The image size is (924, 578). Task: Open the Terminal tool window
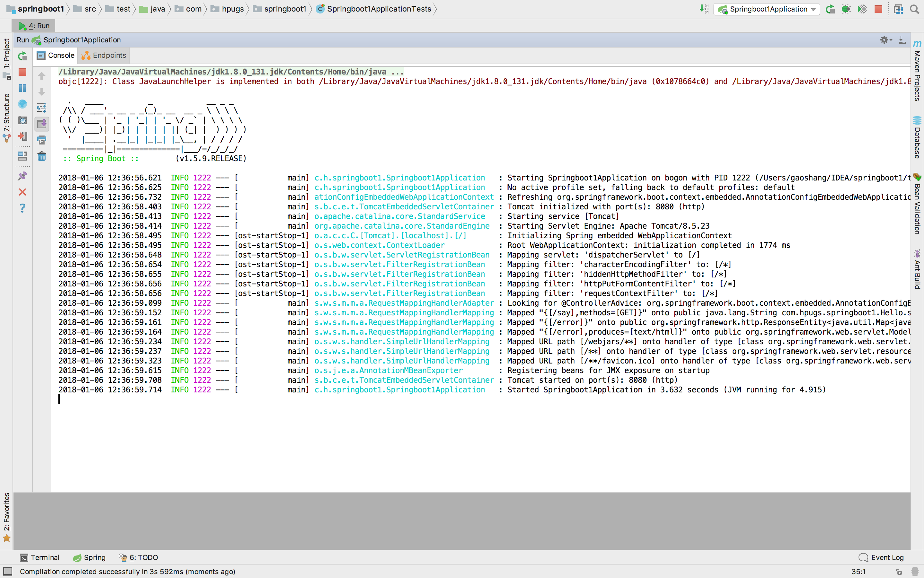tap(40, 557)
